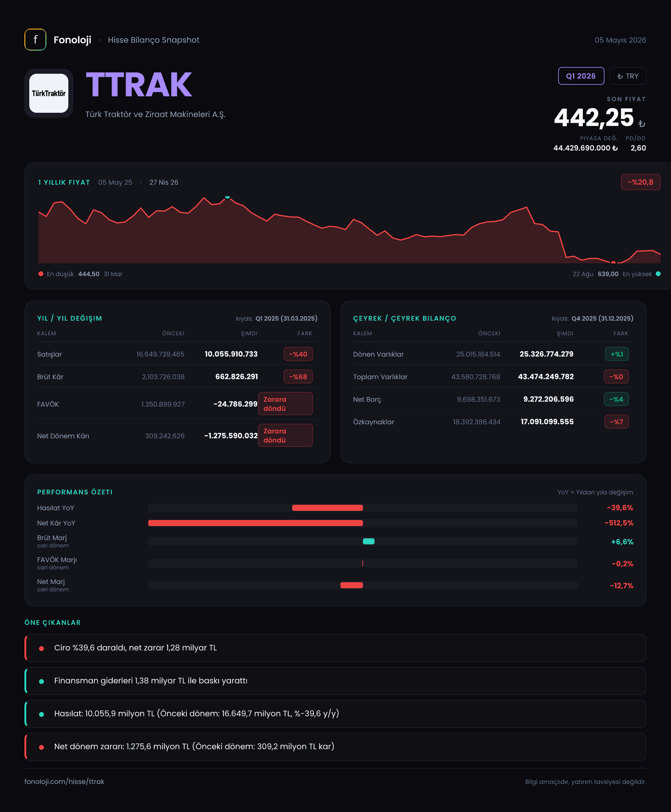The height and width of the screenshot is (812, 671).
Task: Click red bullet beside 'Net dönem zararı'
Action: click(41, 747)
